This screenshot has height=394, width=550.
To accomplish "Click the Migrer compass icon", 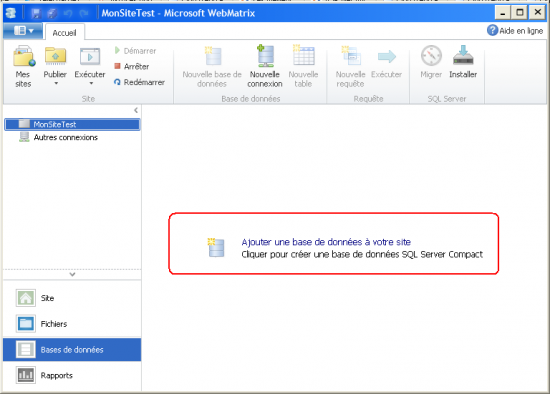I will 431,55.
